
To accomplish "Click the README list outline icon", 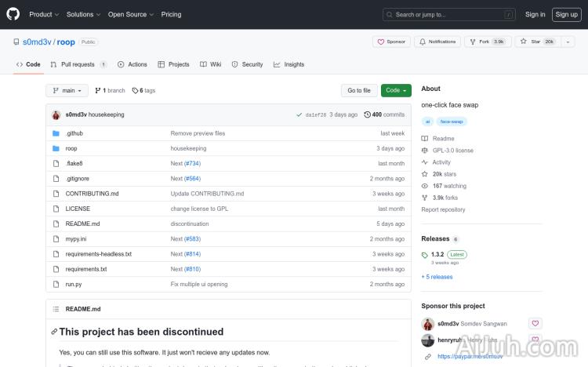I will (x=56, y=309).
